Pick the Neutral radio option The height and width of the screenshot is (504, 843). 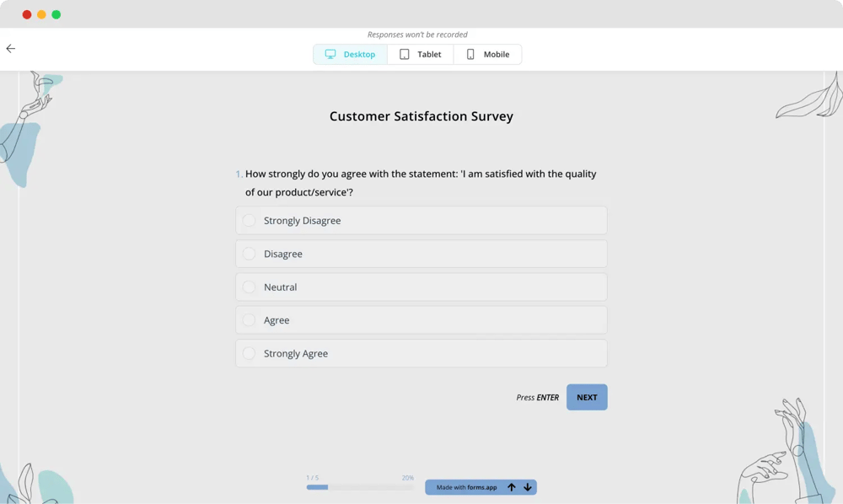249,287
